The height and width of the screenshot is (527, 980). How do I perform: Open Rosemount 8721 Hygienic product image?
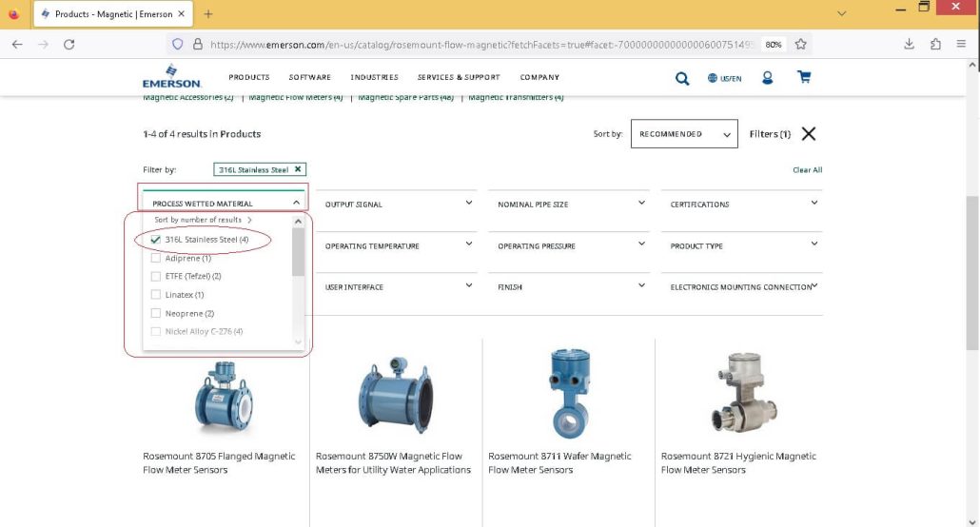pos(742,393)
